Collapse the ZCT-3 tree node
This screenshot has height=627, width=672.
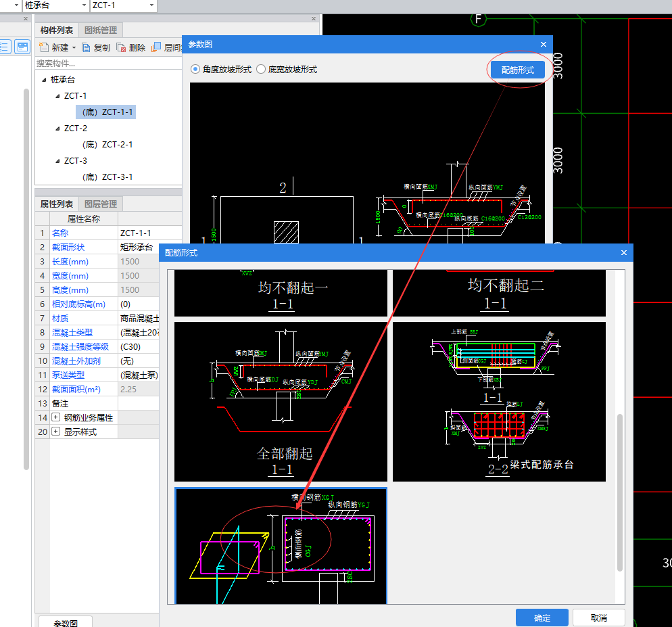57,161
